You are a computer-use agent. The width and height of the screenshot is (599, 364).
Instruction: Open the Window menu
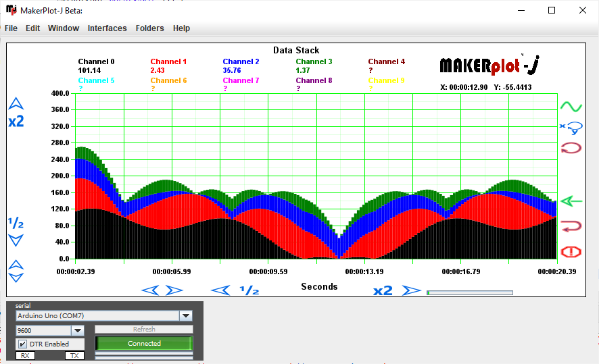(x=64, y=28)
